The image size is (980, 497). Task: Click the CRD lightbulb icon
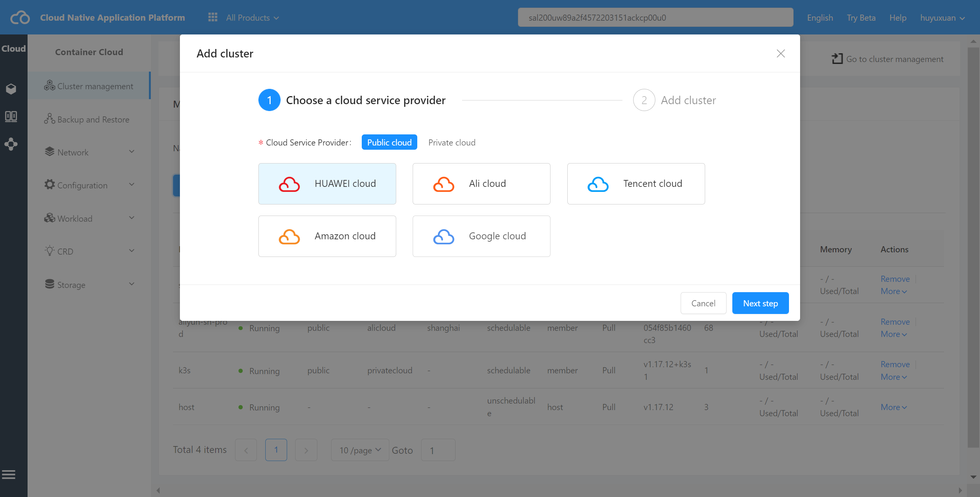49,251
